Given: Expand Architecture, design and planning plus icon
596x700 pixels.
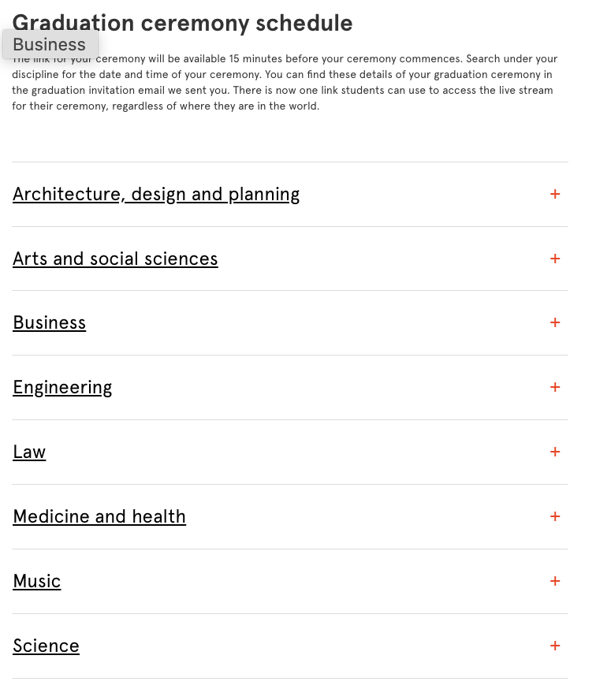Looking at the screenshot, I should point(555,194).
